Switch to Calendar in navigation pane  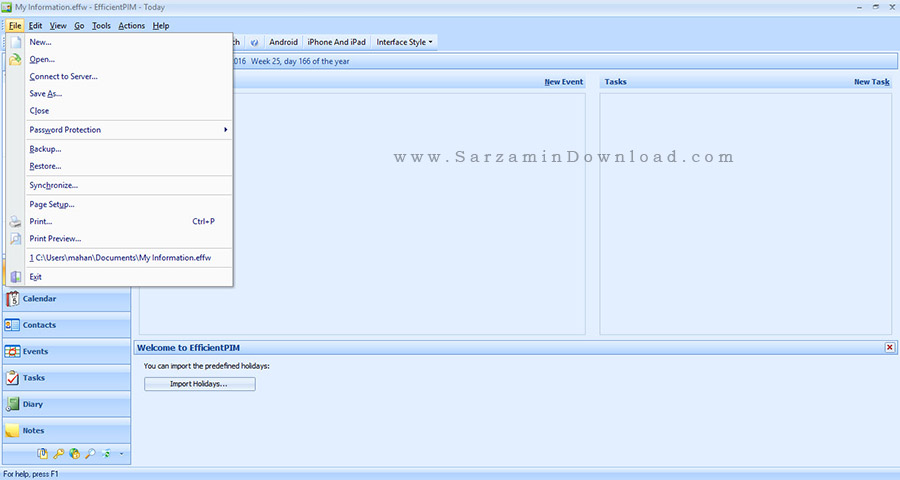coord(67,299)
